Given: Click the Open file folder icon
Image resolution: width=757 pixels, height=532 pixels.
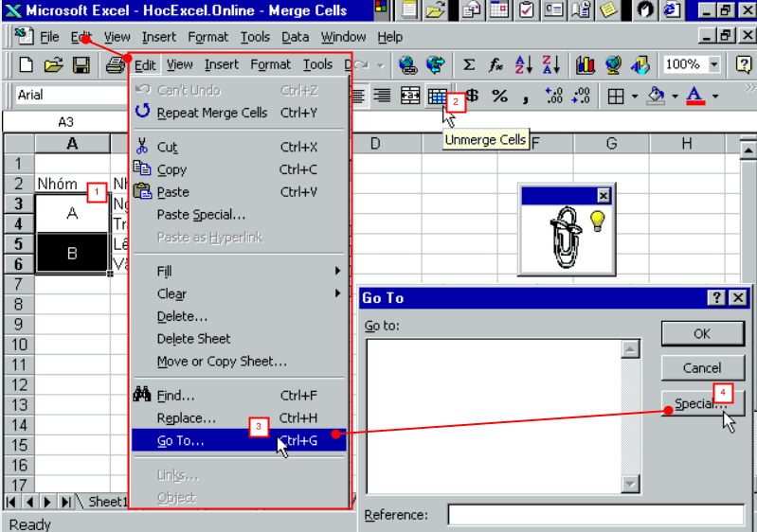Looking at the screenshot, I should pyautogui.click(x=54, y=64).
